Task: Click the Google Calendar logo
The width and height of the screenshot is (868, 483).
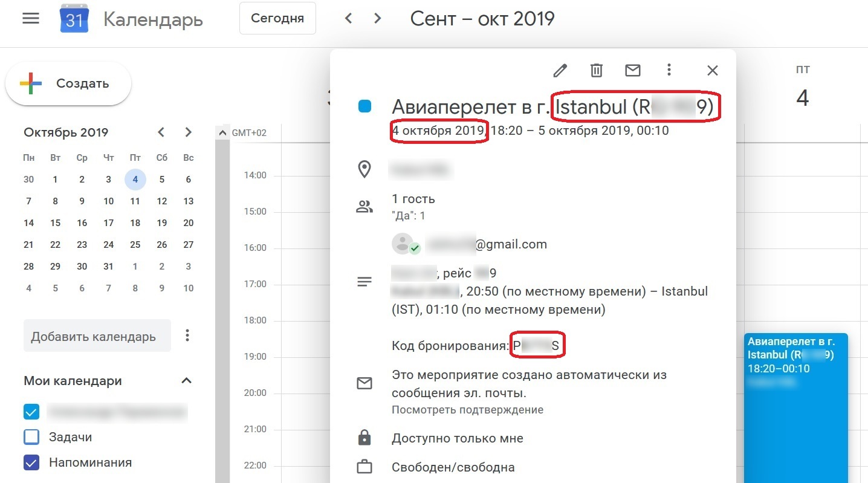Action: coord(74,19)
